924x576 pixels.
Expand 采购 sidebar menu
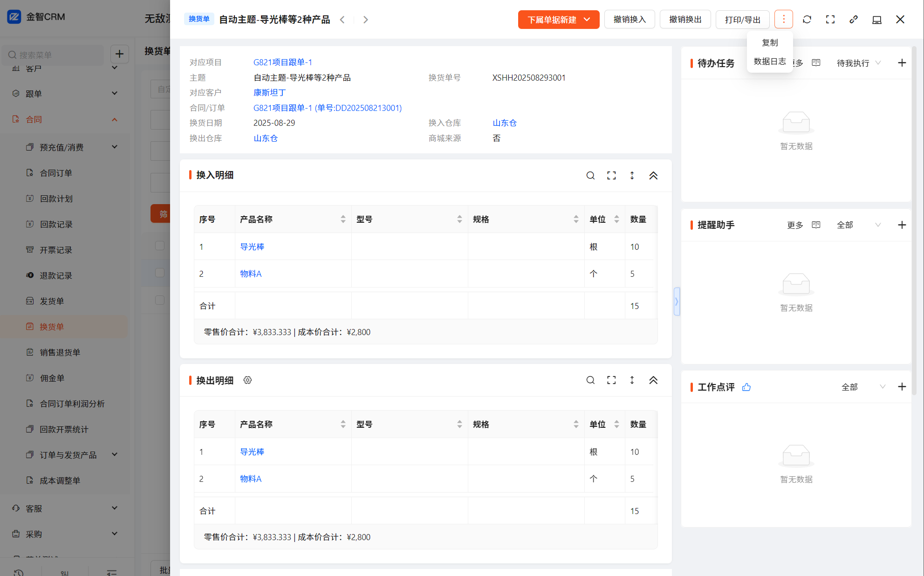64,534
